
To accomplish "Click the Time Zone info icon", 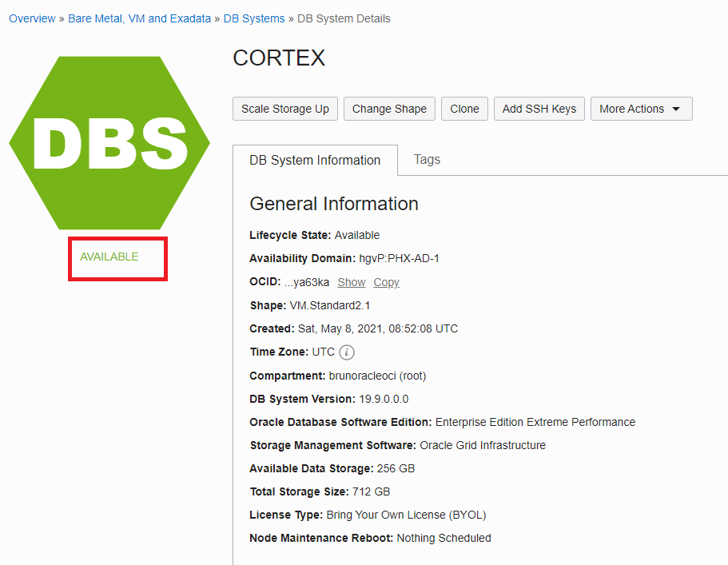I will 346,352.
